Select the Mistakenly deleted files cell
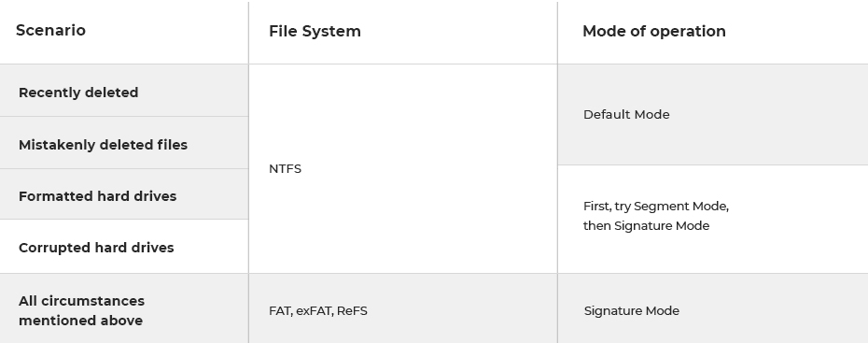 point(124,143)
